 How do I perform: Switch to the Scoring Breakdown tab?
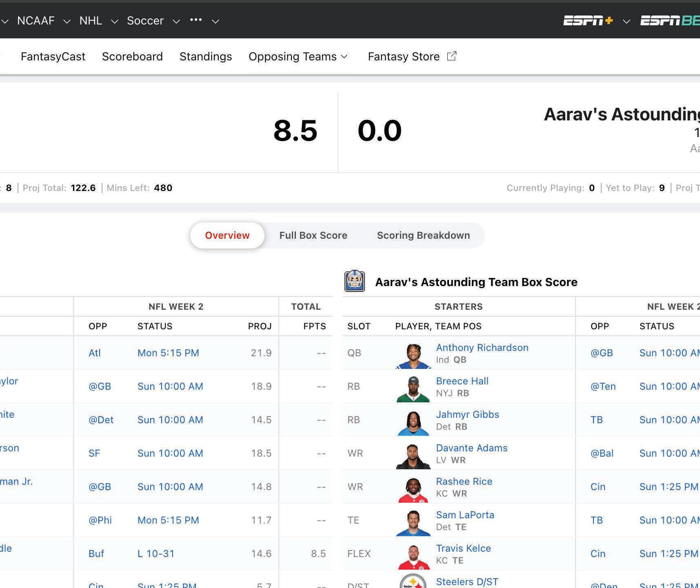pyautogui.click(x=423, y=235)
